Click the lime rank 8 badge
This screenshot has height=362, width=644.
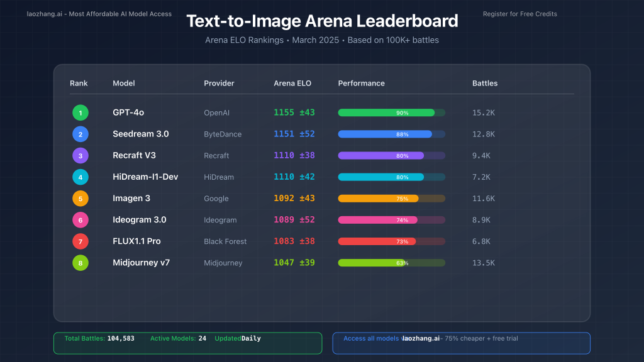pyautogui.click(x=80, y=263)
